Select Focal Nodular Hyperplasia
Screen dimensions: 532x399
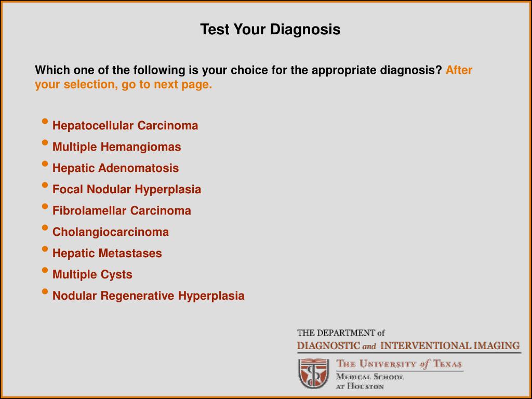127,189
